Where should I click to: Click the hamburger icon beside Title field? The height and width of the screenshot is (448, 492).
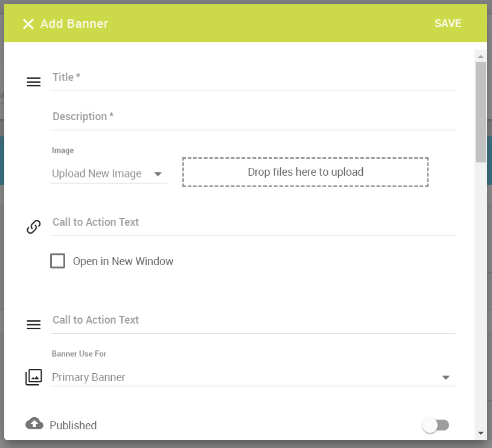click(x=34, y=82)
